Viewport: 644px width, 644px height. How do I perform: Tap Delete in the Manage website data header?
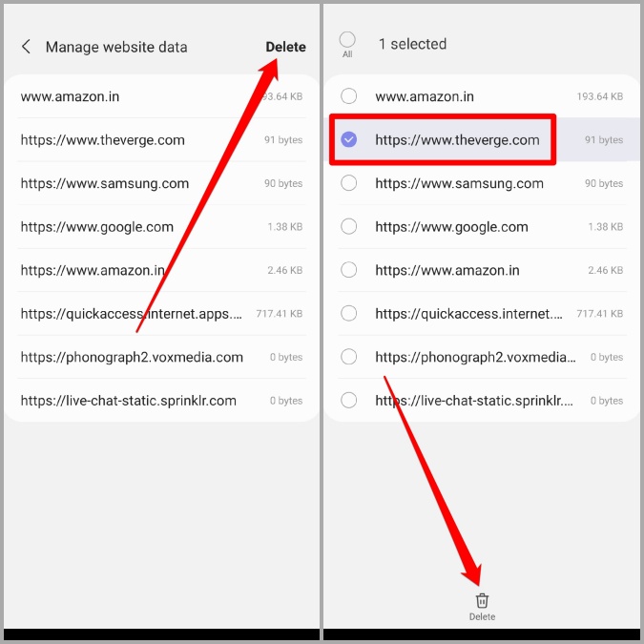click(x=285, y=47)
